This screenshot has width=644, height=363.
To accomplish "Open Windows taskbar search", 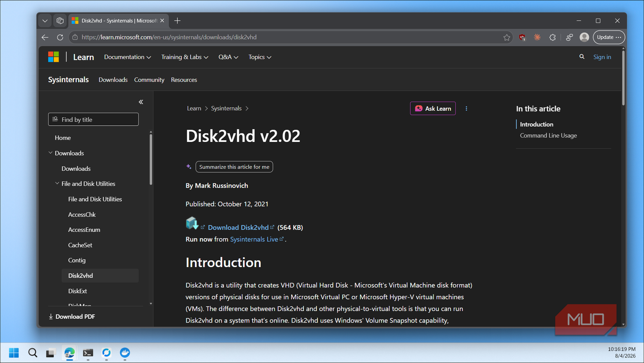I will (33, 353).
